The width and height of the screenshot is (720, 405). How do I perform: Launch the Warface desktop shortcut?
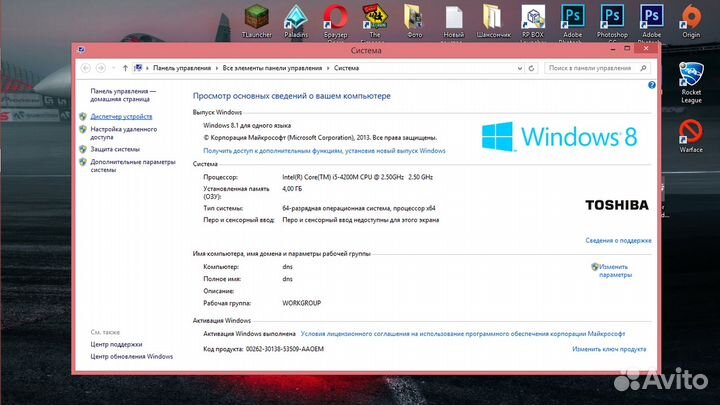pos(691,136)
